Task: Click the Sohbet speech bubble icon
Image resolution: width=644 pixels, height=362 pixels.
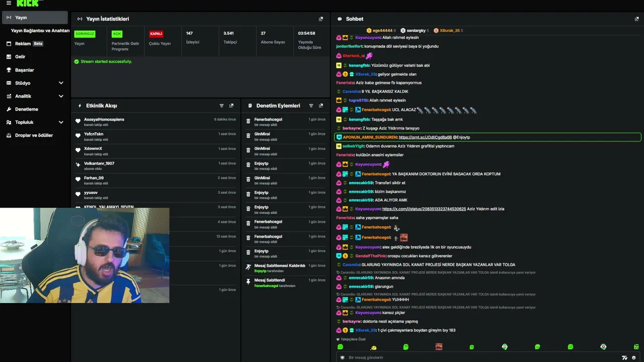Action: click(x=340, y=19)
